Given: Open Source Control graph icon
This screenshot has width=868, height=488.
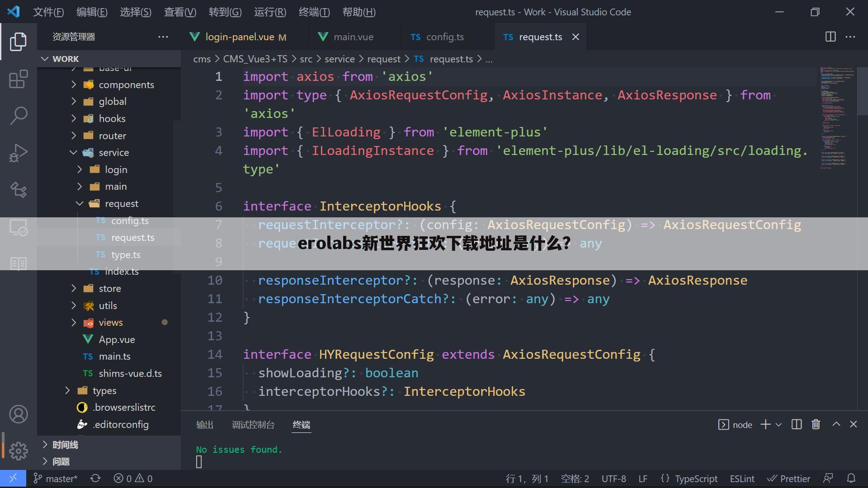Looking at the screenshot, I should [18, 190].
